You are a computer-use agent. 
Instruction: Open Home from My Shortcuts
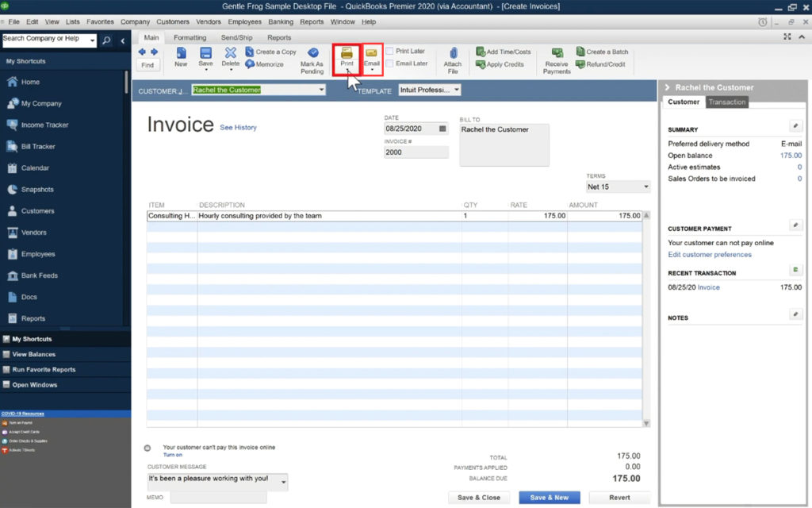(x=31, y=82)
